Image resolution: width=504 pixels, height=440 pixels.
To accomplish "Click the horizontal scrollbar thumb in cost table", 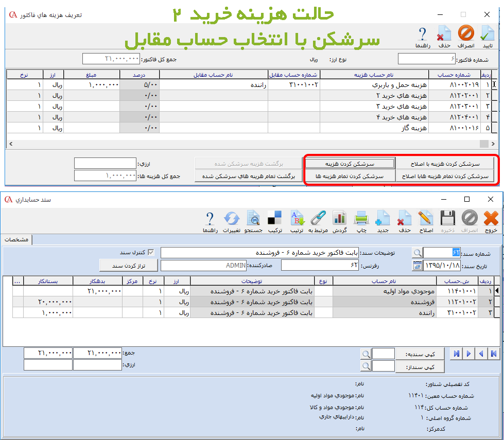I will [x=484, y=144].
